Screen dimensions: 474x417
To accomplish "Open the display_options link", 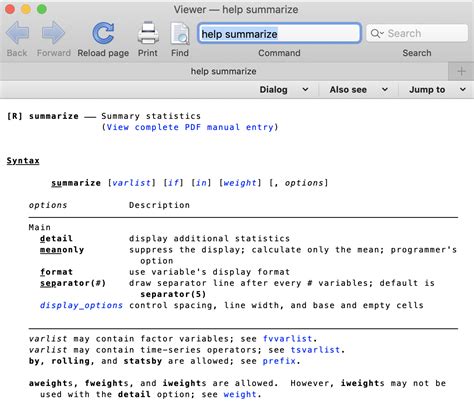I will [x=81, y=305].
